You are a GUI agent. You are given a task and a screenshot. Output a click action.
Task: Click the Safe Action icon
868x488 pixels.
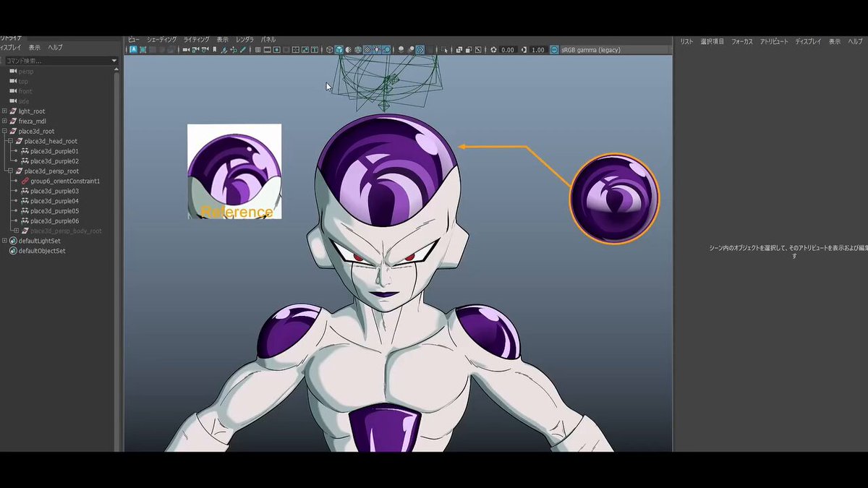point(305,50)
